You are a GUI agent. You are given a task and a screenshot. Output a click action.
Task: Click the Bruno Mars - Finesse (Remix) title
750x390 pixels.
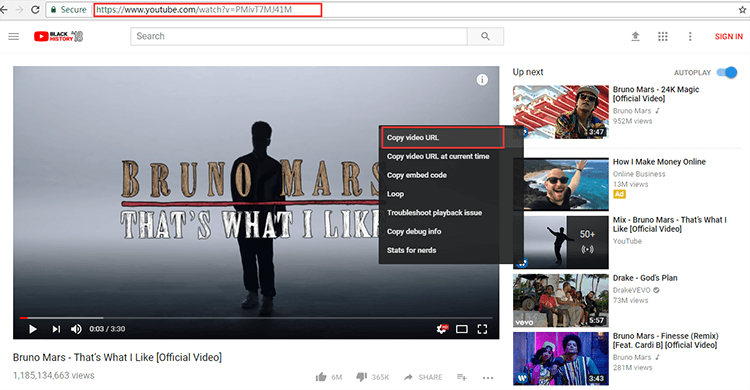665,340
